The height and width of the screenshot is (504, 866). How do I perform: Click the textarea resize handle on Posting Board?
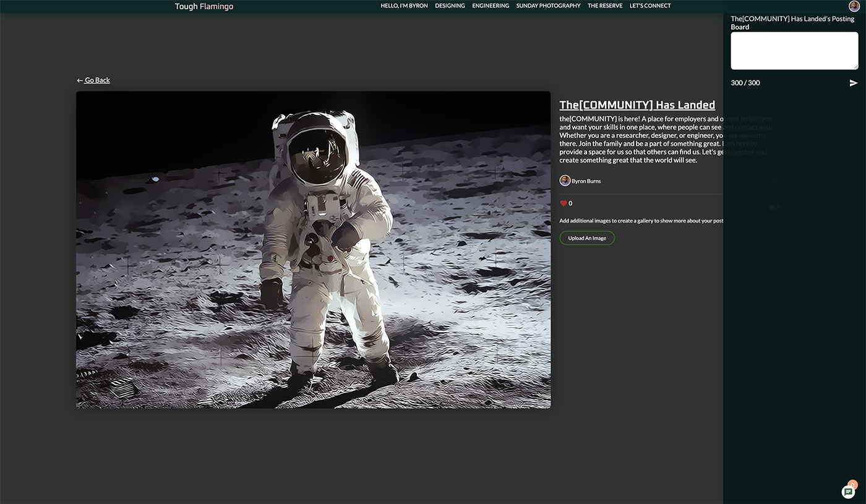pyautogui.click(x=855, y=67)
